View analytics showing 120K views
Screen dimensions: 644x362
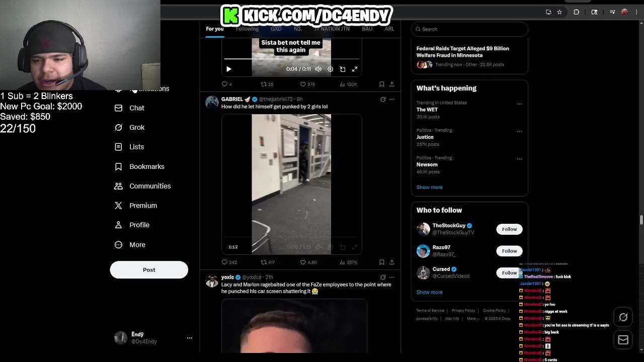[348, 84]
